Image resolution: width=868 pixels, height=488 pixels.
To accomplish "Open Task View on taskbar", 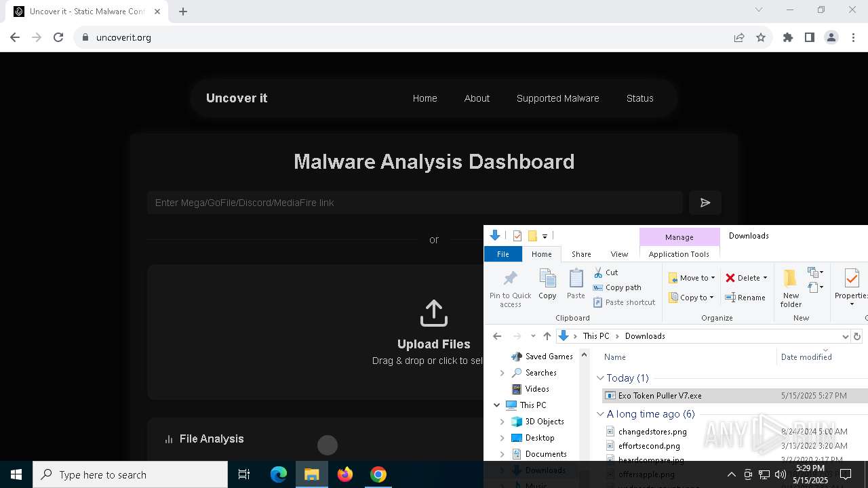I will pos(244,474).
